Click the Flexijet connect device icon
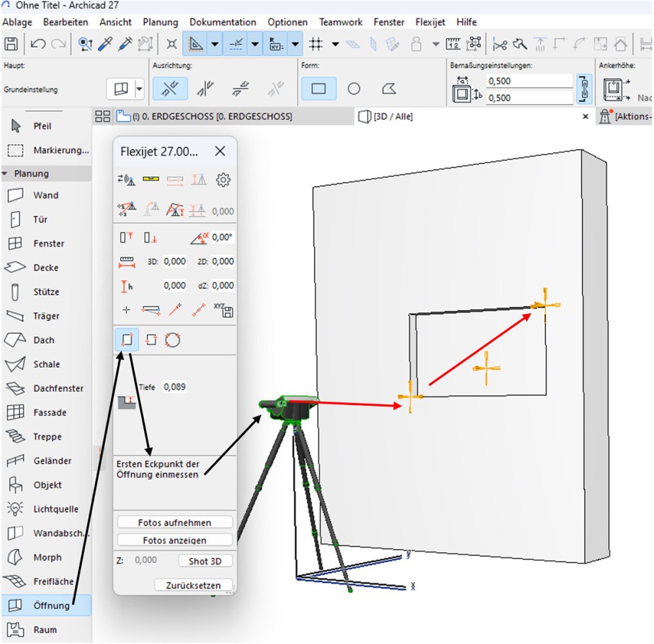The height and width of the screenshot is (644, 654). (x=126, y=180)
